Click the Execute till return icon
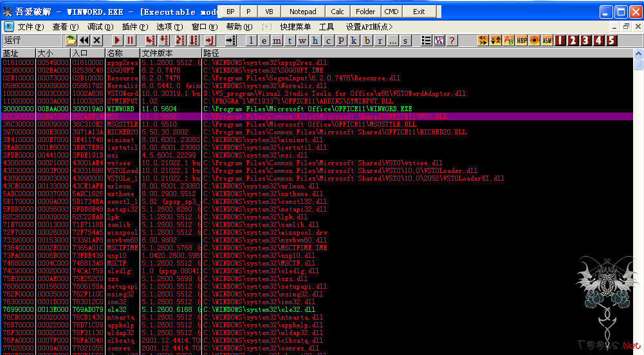The width and height of the screenshot is (644, 355). point(210,41)
